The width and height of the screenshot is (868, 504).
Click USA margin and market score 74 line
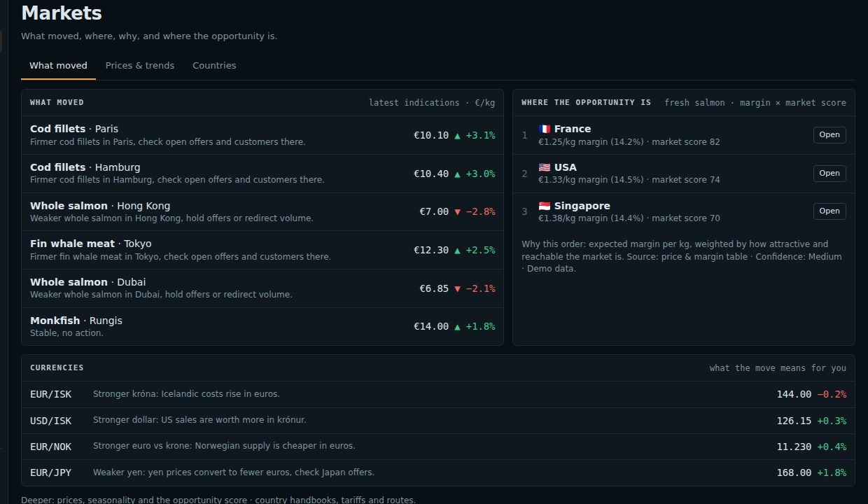629,180
